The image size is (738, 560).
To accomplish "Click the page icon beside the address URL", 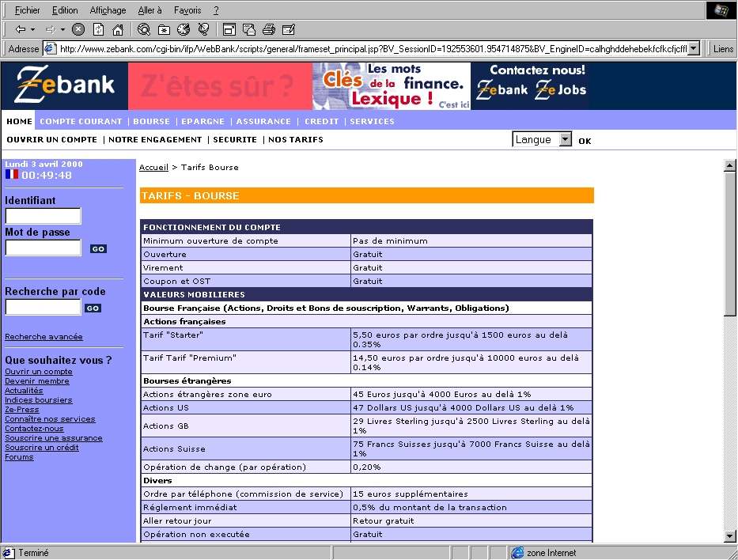I will pyautogui.click(x=50, y=48).
